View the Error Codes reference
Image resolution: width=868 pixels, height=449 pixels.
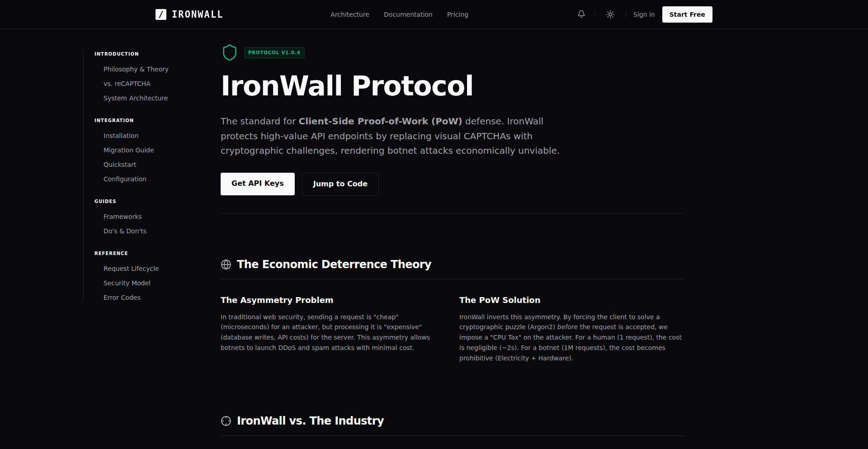(122, 297)
